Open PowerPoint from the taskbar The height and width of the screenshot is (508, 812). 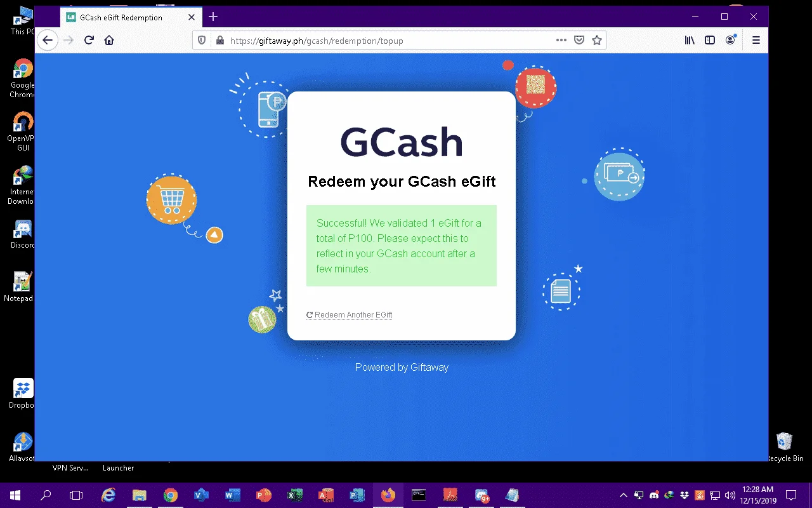264,495
